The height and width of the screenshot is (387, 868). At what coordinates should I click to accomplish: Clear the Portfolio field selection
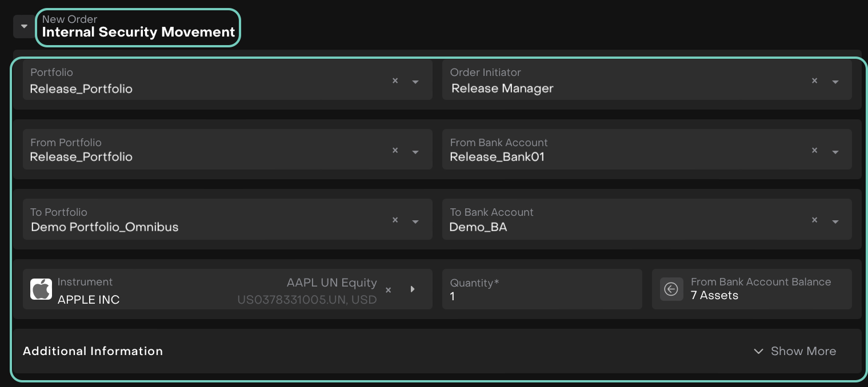(395, 81)
